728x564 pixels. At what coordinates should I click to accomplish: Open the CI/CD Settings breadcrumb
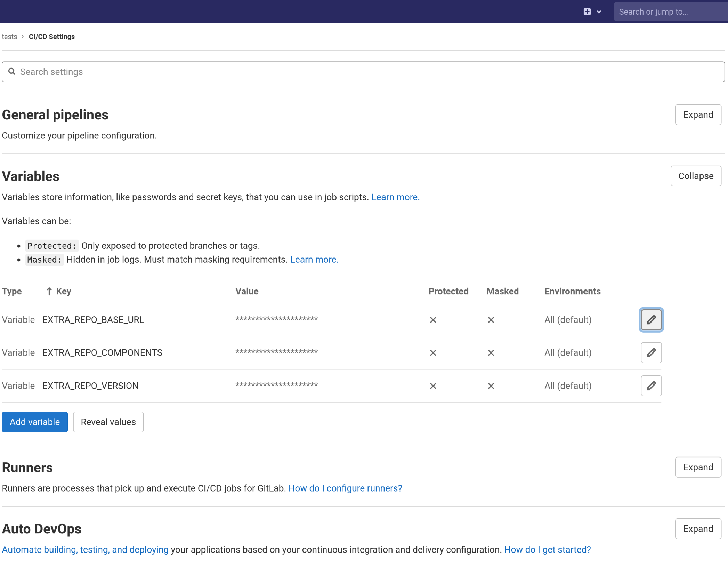pos(52,37)
